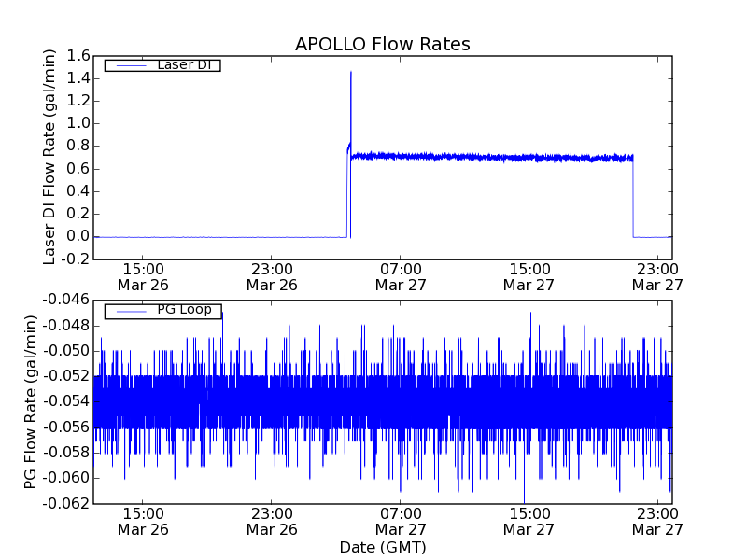Click the 0.2 tick on Laser DI axis
The width and height of the screenshot is (747, 560).
(78, 214)
